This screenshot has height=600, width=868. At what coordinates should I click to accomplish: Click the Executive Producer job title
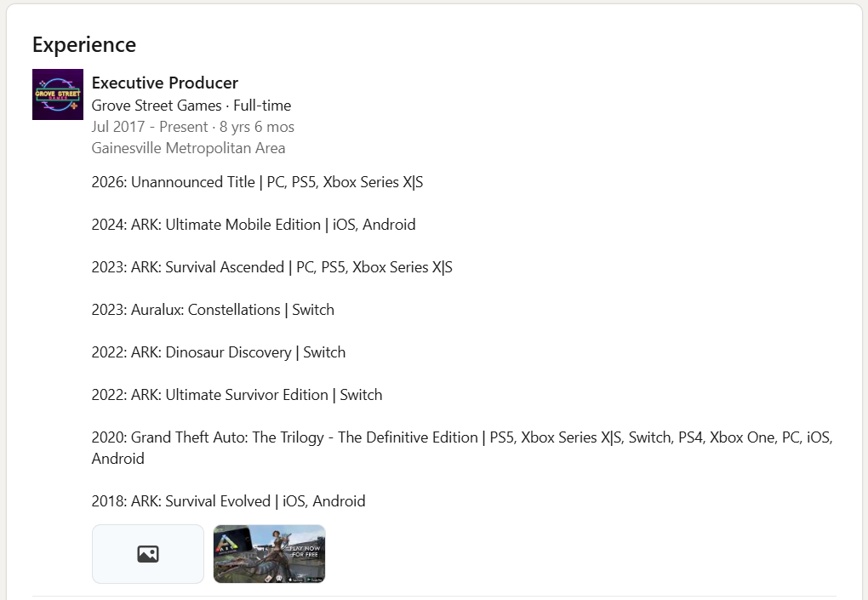coord(165,83)
